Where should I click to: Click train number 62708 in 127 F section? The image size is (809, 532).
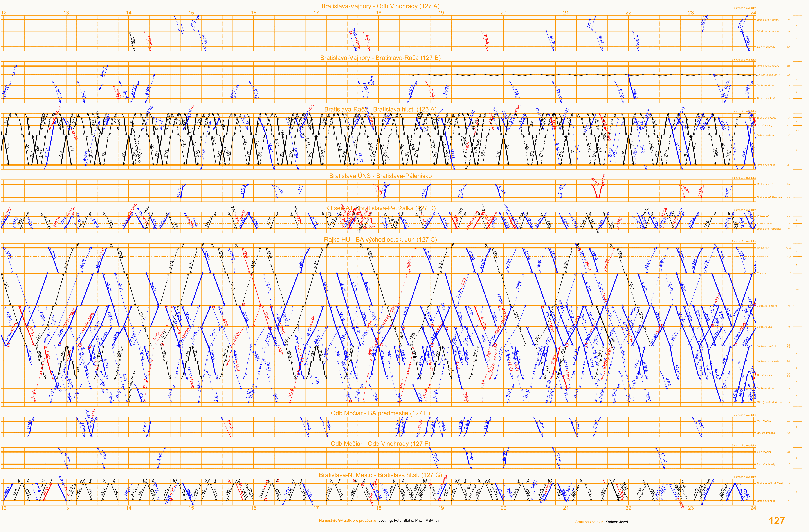tap(67, 458)
